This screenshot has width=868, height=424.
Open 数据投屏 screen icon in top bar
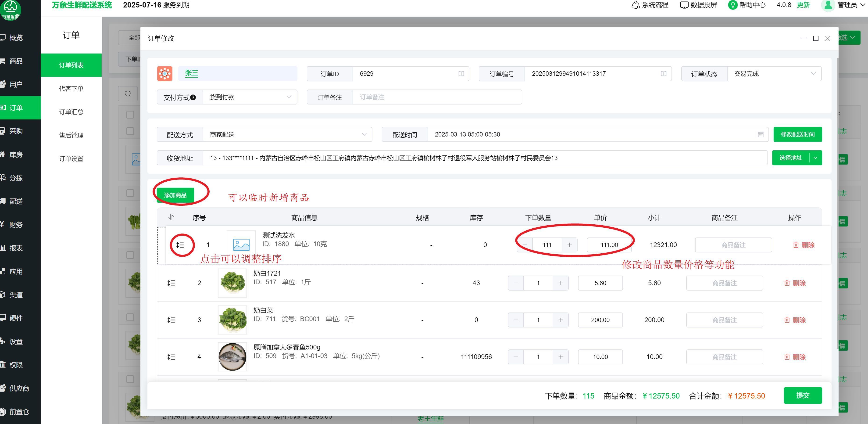(684, 5)
